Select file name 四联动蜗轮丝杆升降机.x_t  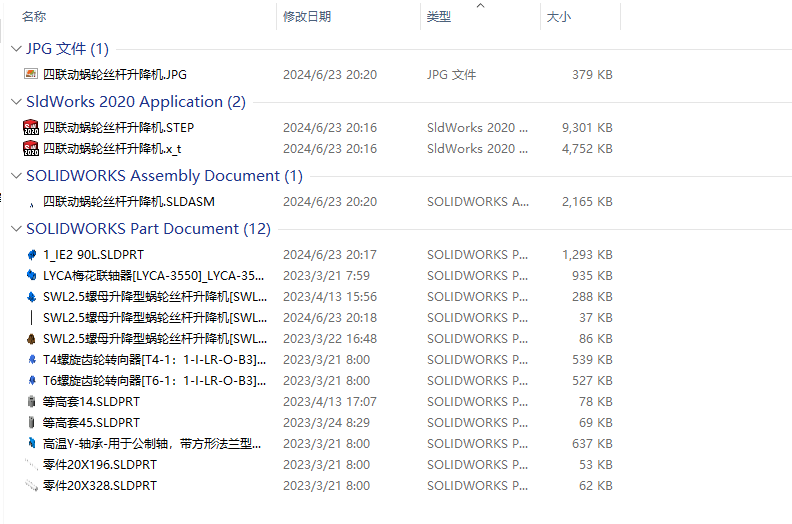(x=112, y=149)
